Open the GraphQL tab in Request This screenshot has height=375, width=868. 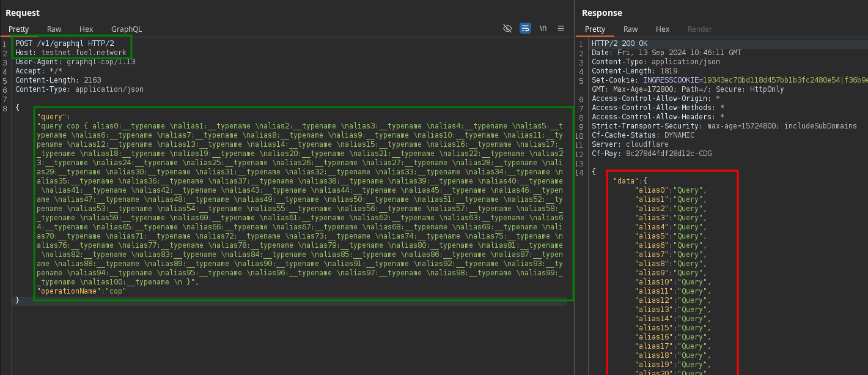tap(127, 29)
